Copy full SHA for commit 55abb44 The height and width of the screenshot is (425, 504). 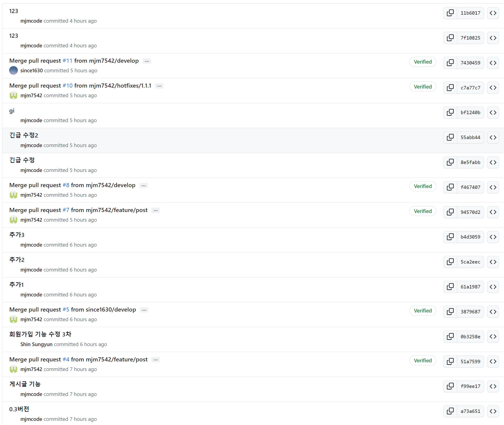(x=450, y=137)
